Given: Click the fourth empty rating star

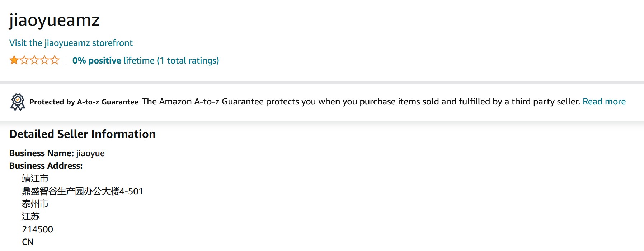Looking at the screenshot, I should click(x=44, y=60).
